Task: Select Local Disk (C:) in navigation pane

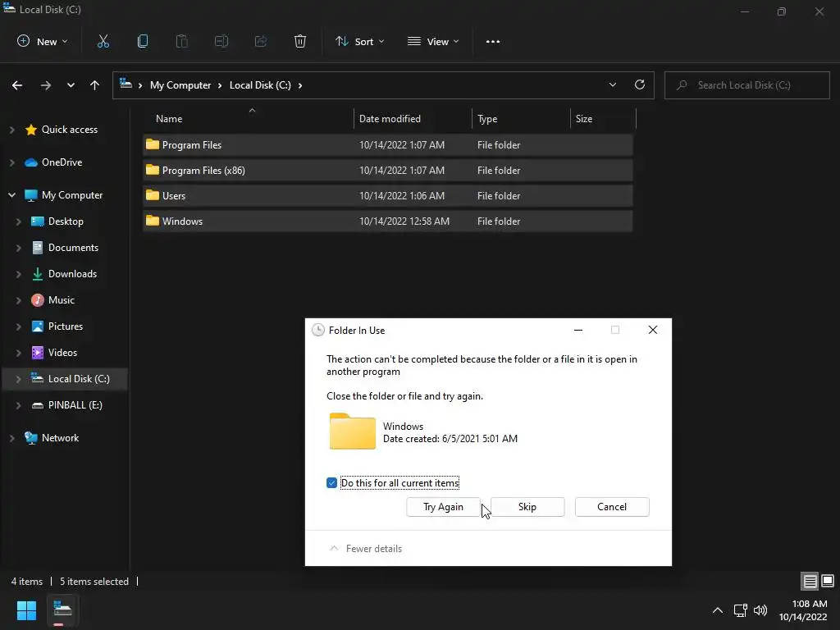Action: pyautogui.click(x=66, y=379)
